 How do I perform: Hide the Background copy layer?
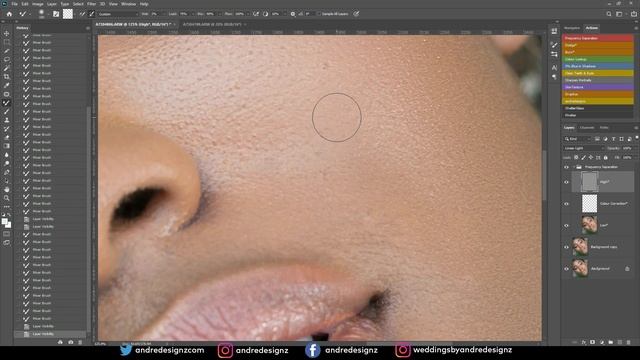(566, 247)
